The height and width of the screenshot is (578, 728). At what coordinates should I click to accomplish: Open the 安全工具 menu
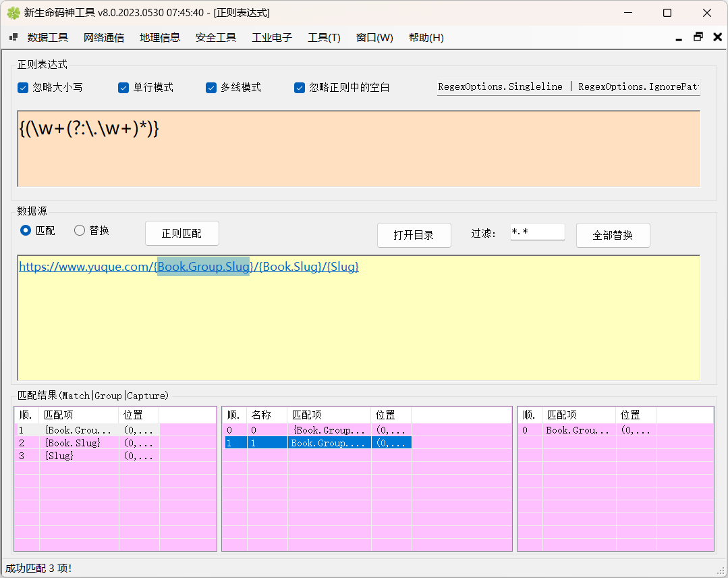(216, 38)
